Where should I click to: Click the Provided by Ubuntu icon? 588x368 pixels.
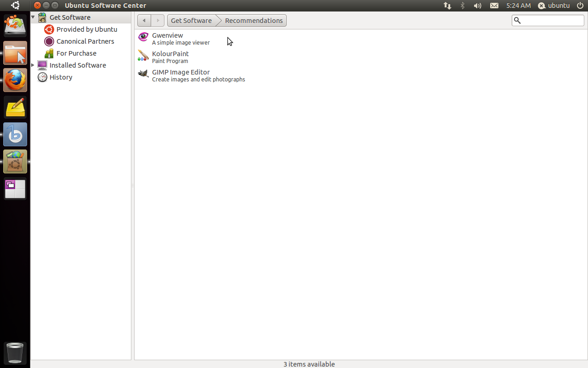click(x=49, y=29)
